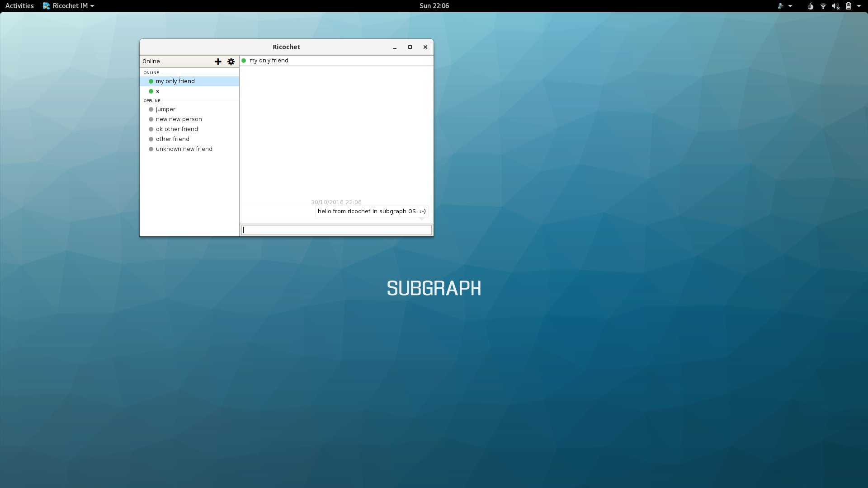868x488 pixels.
Task: Click the muted volume icon
Action: click(x=836, y=6)
